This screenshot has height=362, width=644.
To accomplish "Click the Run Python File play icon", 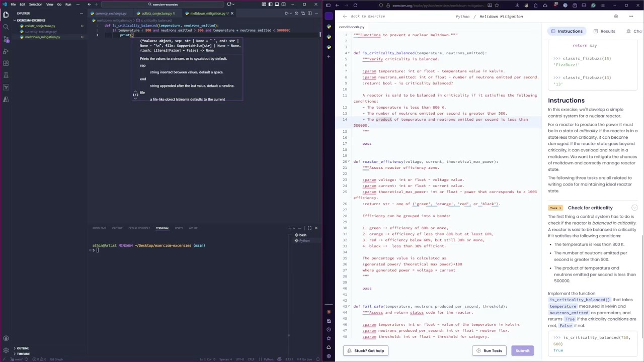I will click(287, 13).
